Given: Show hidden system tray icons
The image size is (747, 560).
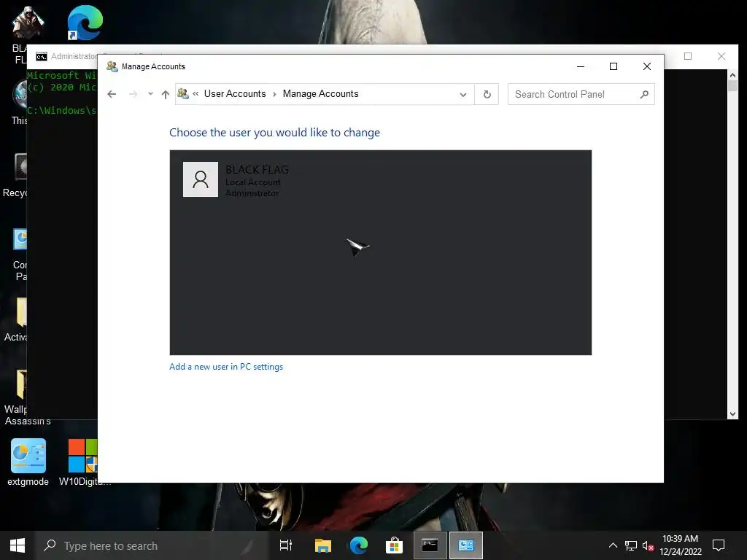Looking at the screenshot, I should [x=613, y=545].
